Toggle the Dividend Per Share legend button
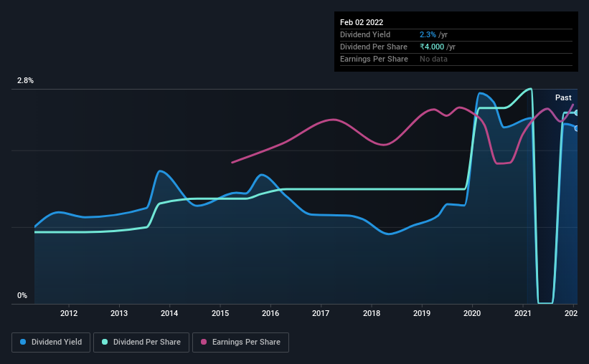The width and height of the screenshot is (589, 364). (141, 343)
